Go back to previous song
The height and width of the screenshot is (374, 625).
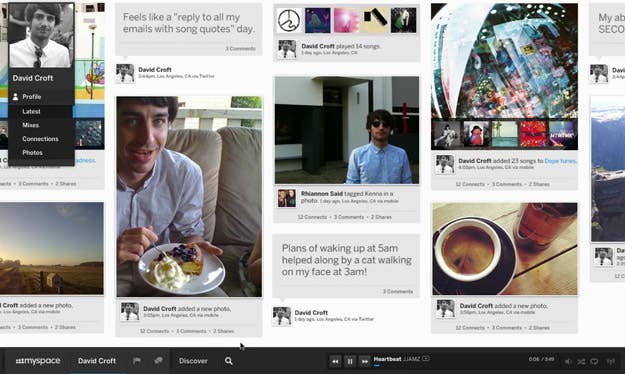[x=335, y=361]
